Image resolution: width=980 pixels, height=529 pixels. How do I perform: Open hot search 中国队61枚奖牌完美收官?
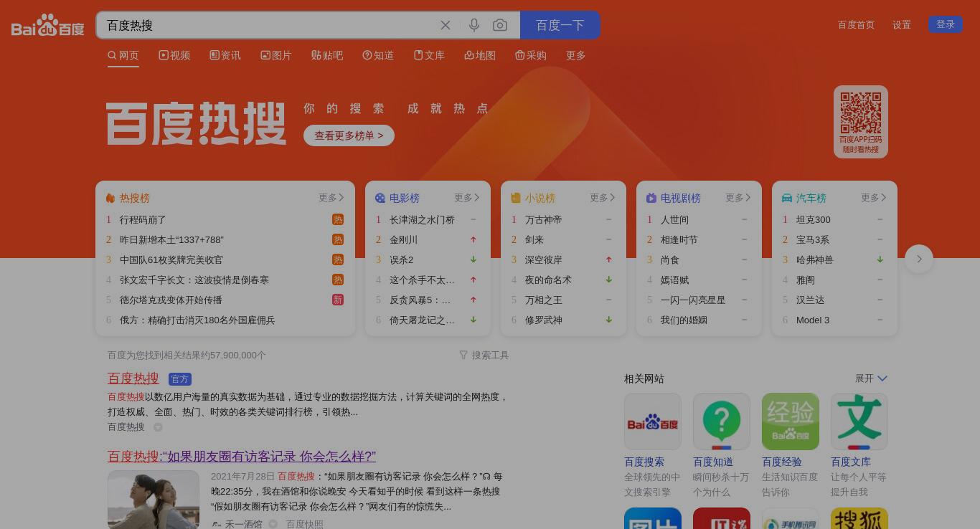(x=171, y=259)
